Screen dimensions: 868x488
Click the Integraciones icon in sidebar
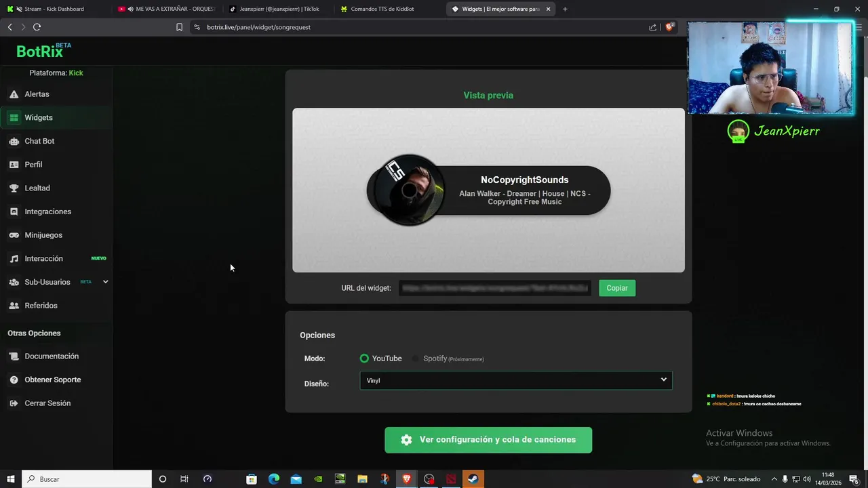[x=14, y=211]
